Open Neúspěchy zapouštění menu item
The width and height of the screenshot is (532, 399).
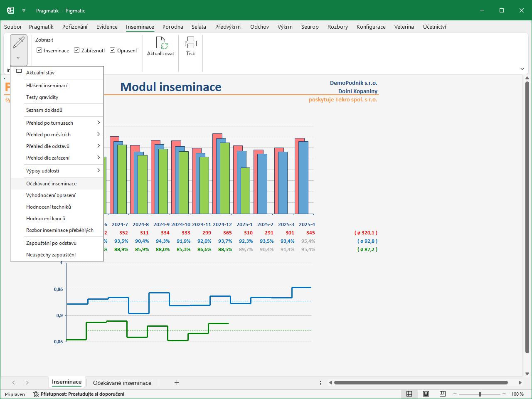(57, 254)
